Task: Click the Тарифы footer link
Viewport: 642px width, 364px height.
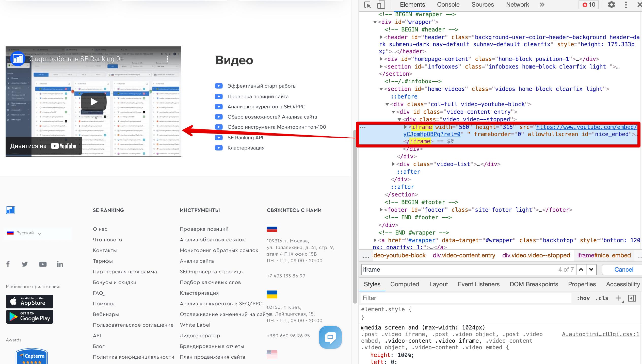Action: coord(103,261)
